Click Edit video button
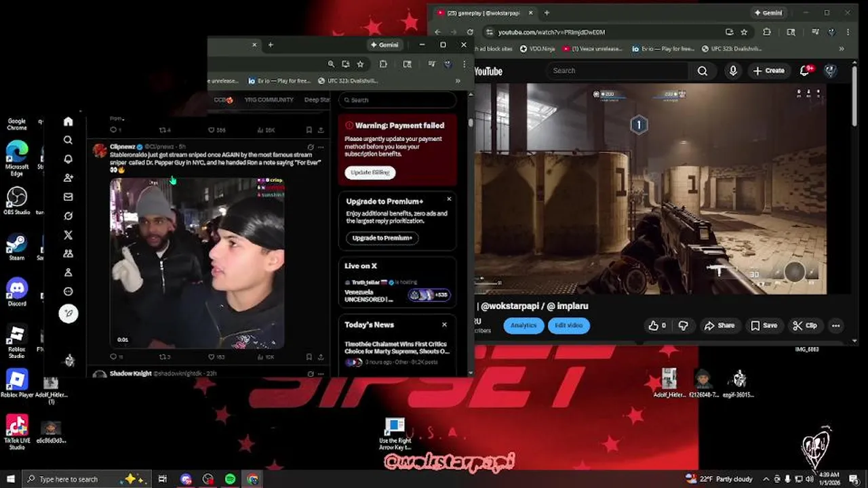Image resolution: width=868 pixels, height=488 pixels. point(569,325)
